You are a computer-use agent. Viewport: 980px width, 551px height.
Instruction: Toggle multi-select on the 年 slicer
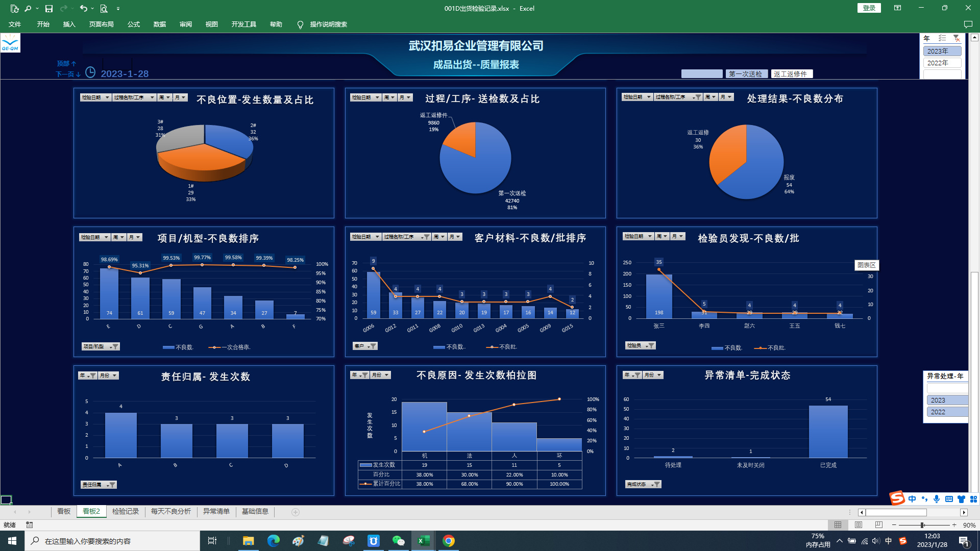point(942,38)
